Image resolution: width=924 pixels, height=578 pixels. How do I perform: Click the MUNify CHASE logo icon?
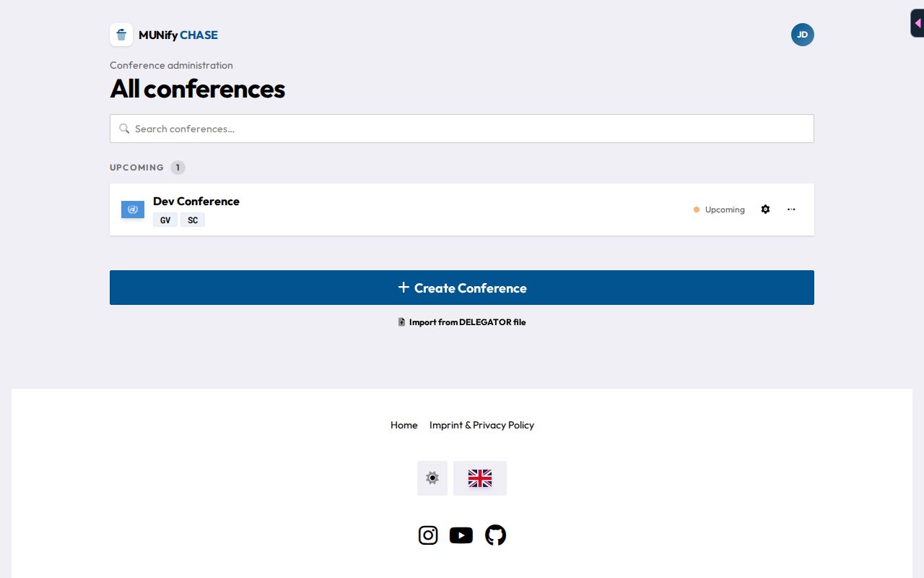coord(121,35)
